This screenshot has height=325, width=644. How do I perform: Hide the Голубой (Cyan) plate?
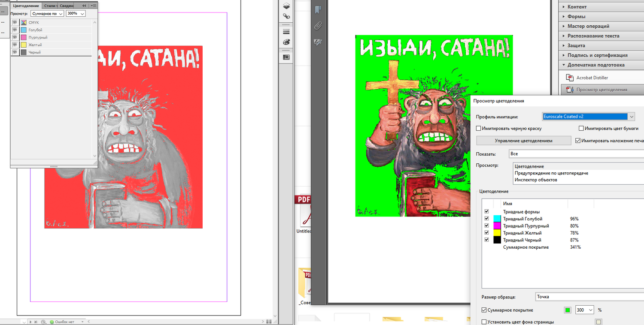tap(15, 30)
